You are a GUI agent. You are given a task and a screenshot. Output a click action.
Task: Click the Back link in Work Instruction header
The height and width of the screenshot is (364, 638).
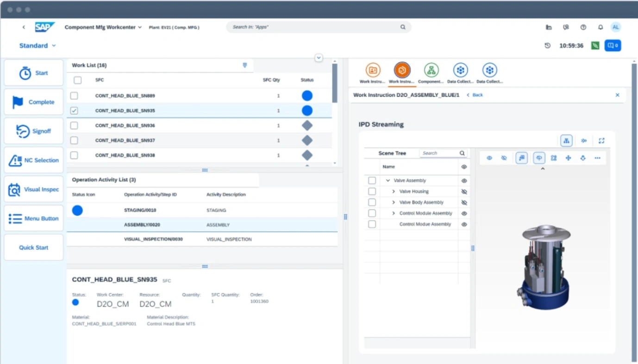(475, 95)
